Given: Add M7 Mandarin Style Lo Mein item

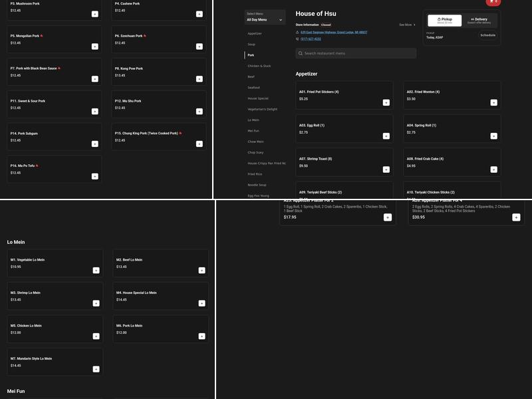Looking at the screenshot, I should point(96,369).
